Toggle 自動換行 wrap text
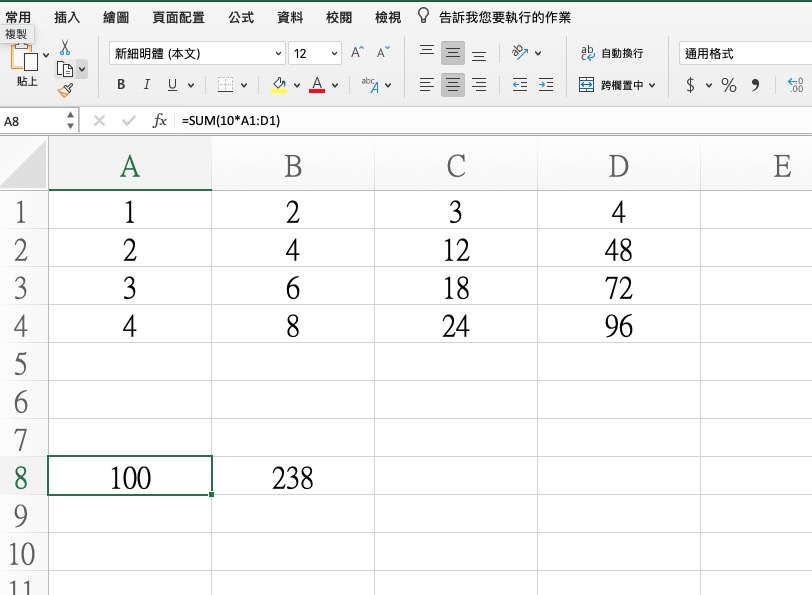812x595 pixels. (612, 53)
